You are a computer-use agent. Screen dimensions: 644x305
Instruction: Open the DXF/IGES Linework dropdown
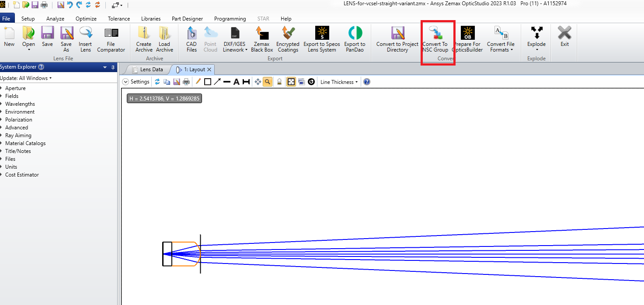tap(235, 39)
